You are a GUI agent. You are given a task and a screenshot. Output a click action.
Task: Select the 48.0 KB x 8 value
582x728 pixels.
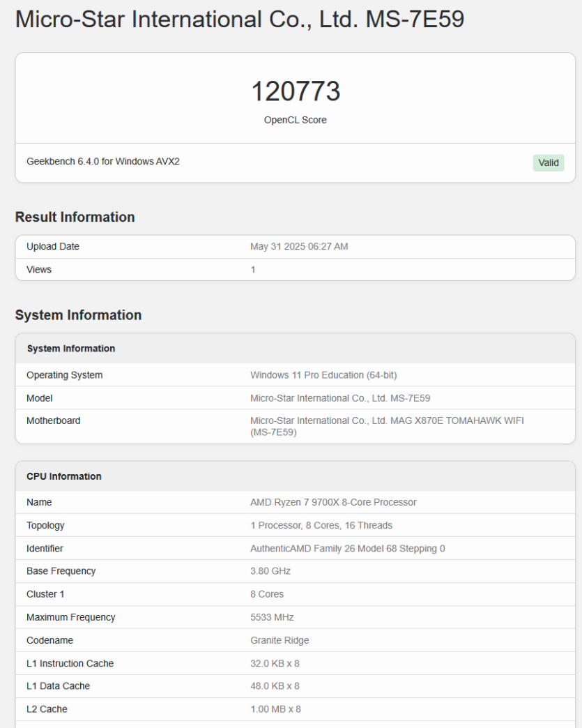(x=275, y=685)
